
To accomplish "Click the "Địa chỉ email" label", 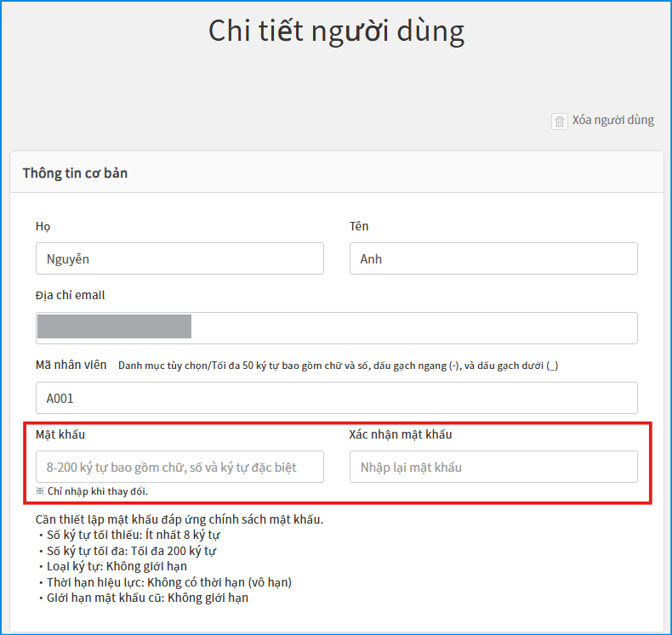I will (71, 295).
